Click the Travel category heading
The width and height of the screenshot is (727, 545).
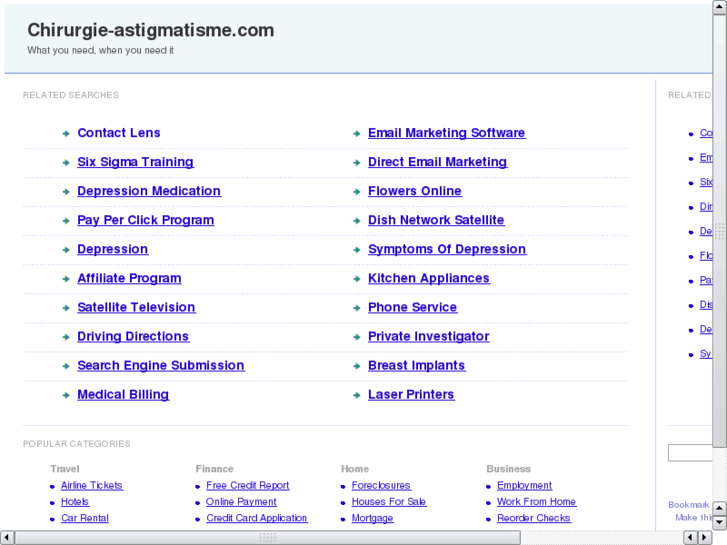point(65,469)
